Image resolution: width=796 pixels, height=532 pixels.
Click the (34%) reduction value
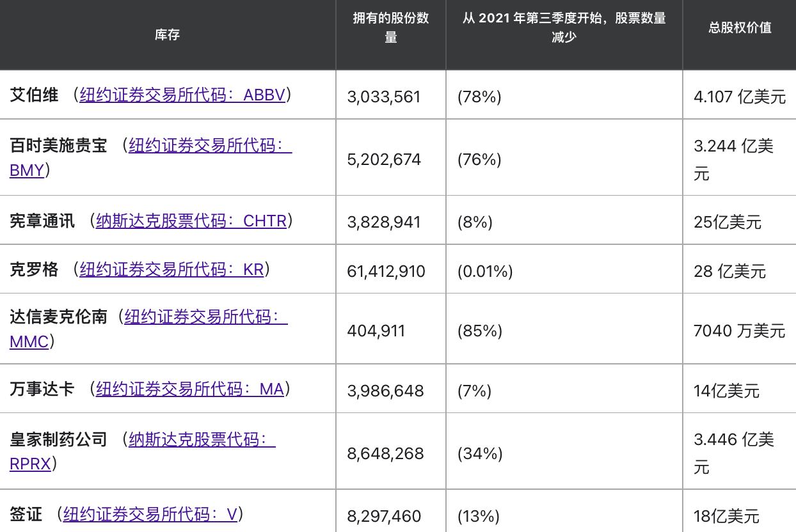[480, 453]
